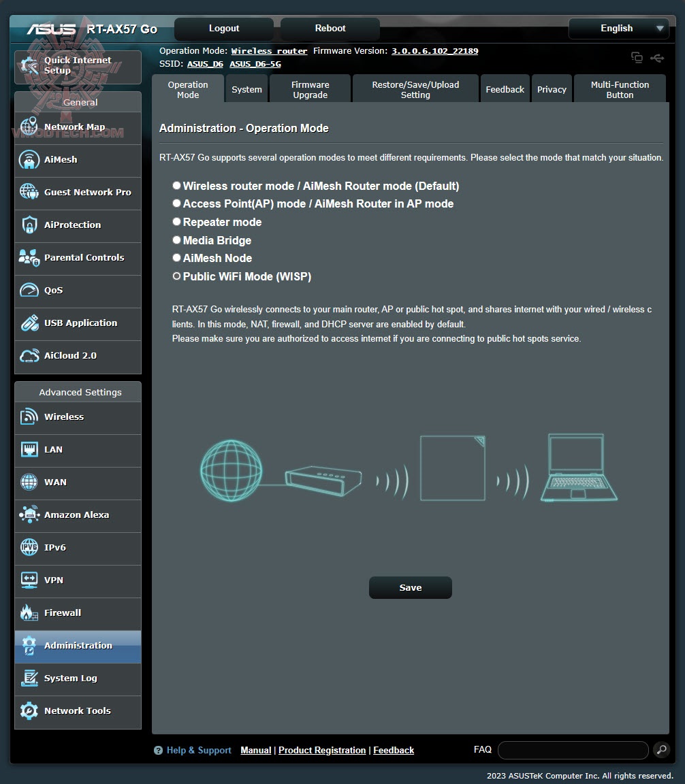This screenshot has width=685, height=784.
Task: Click the IPv6 icon
Action: (x=29, y=547)
